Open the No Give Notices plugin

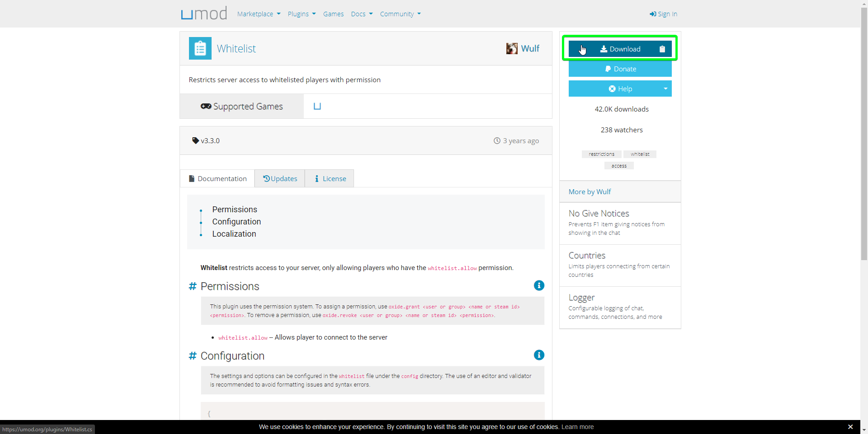[599, 213]
